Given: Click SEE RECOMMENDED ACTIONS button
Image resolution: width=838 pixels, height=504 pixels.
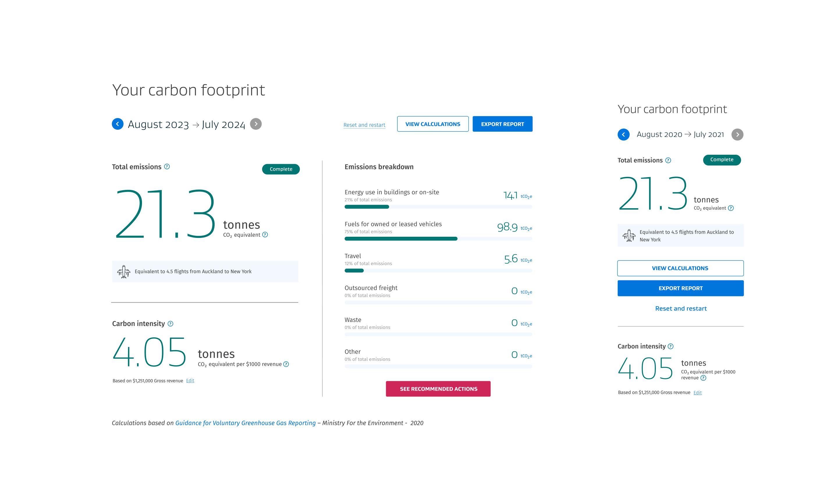Looking at the screenshot, I should point(438,389).
